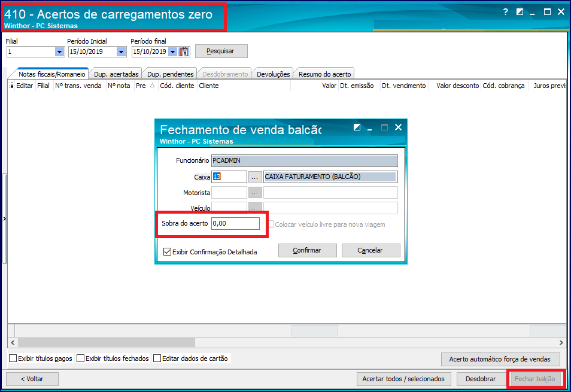This screenshot has width=571, height=392.
Task: Click the Nº trans. venda column header
Action: (78, 86)
